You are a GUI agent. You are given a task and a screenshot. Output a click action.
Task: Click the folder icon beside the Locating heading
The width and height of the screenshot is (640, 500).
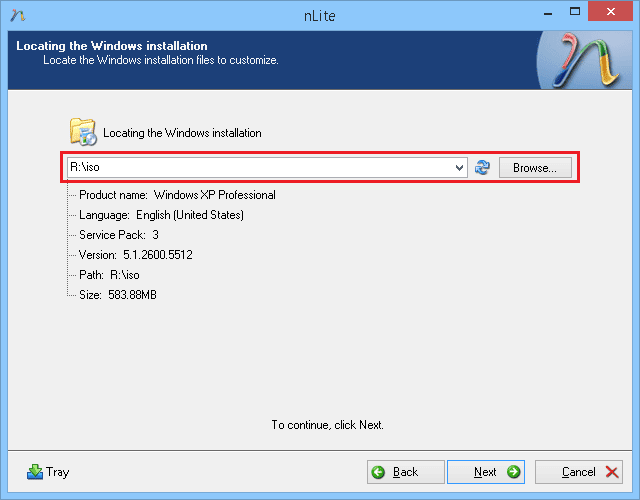[83, 132]
